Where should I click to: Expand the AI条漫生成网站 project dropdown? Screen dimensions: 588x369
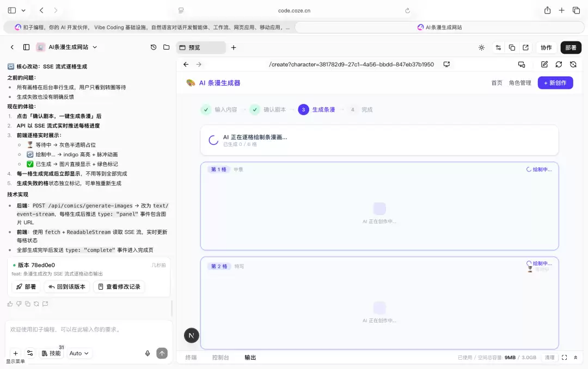click(x=95, y=47)
